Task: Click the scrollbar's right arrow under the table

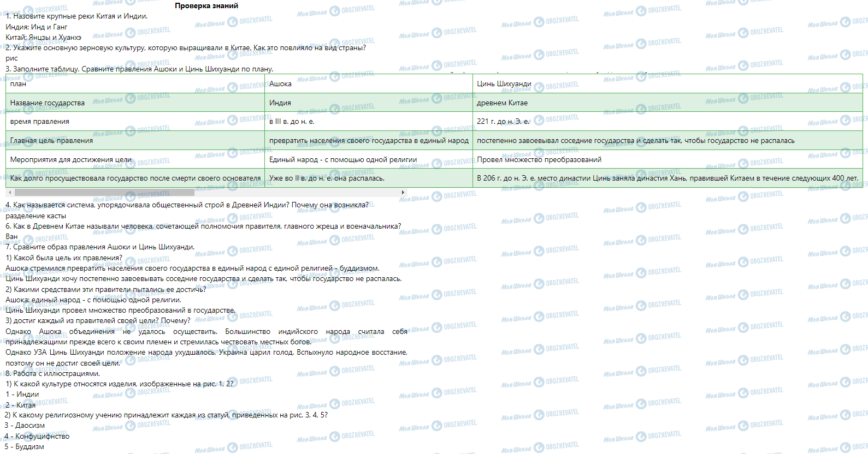Action: [x=403, y=193]
